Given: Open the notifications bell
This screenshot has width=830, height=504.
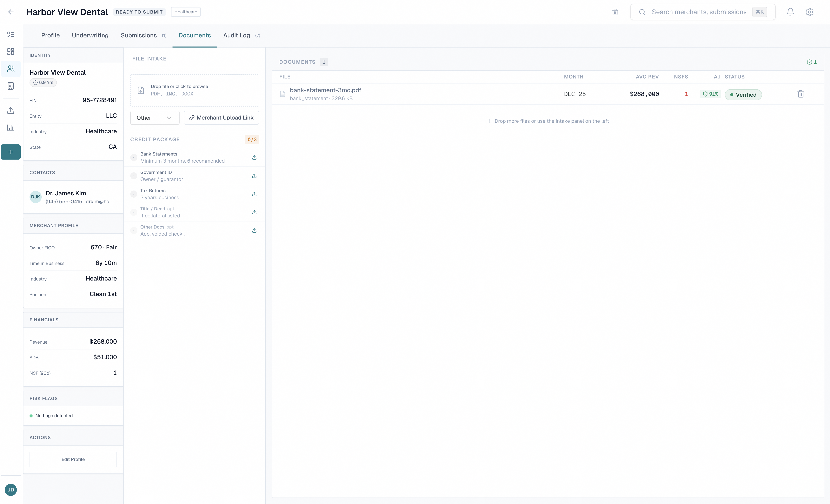Looking at the screenshot, I should [790, 12].
